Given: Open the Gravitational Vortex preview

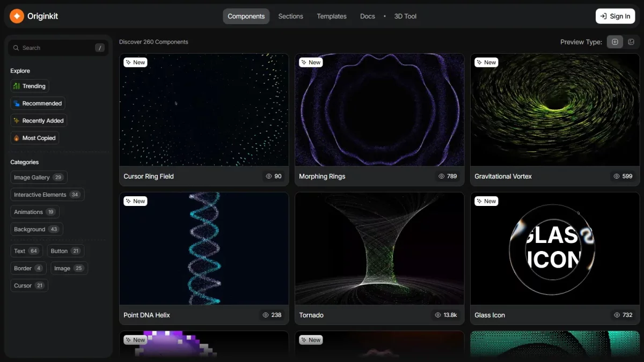Looking at the screenshot, I should [555, 110].
